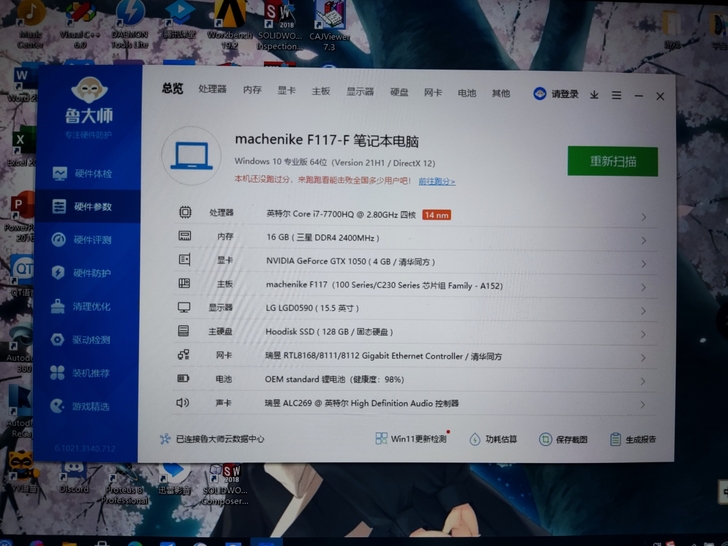
Task: Select 硬件参数 sidebar item
Action: pyautogui.click(x=88, y=206)
